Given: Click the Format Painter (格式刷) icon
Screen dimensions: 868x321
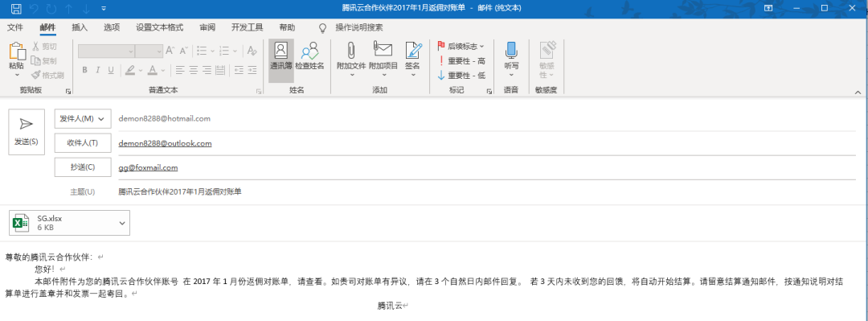Looking at the screenshot, I should (x=36, y=75).
